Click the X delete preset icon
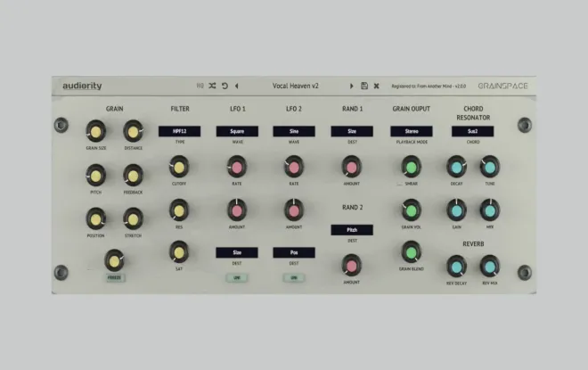The height and width of the screenshot is (370, 588). 377,86
